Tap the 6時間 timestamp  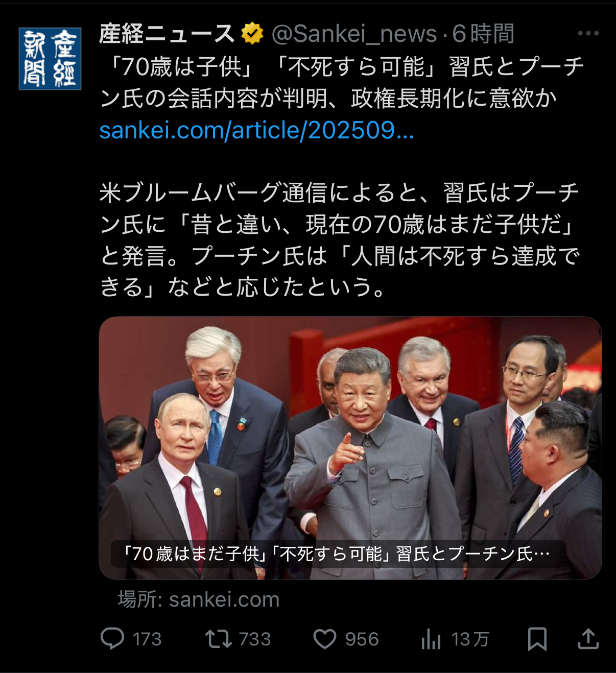point(483,34)
